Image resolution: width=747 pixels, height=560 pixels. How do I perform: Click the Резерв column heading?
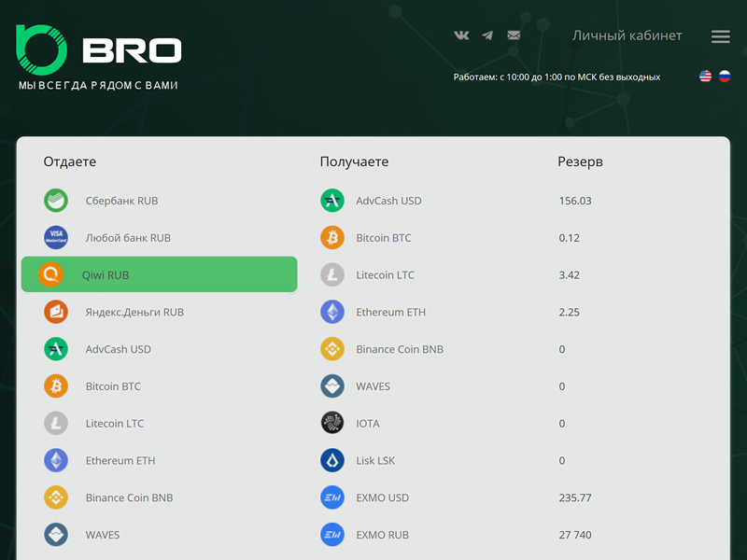tap(580, 161)
